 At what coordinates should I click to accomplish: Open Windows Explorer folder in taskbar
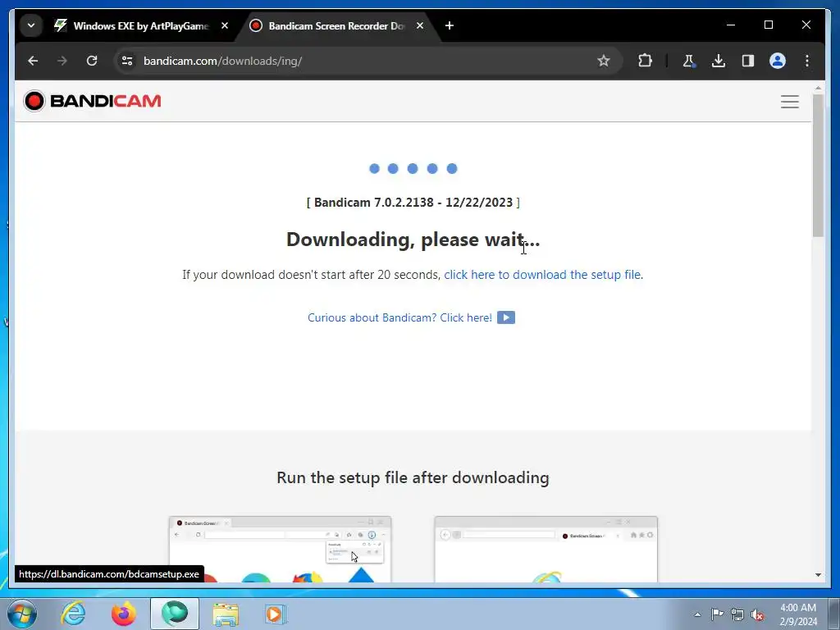[x=226, y=614]
